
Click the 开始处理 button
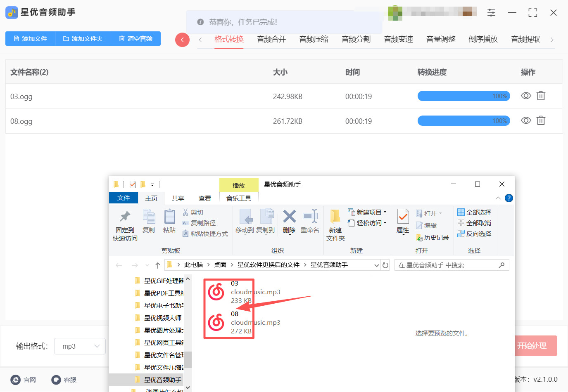536,346
